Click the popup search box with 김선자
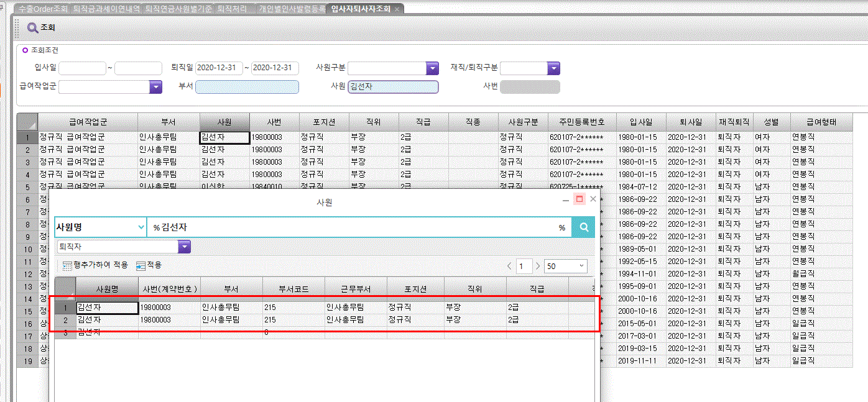This screenshot has height=402, width=868. 359,227
